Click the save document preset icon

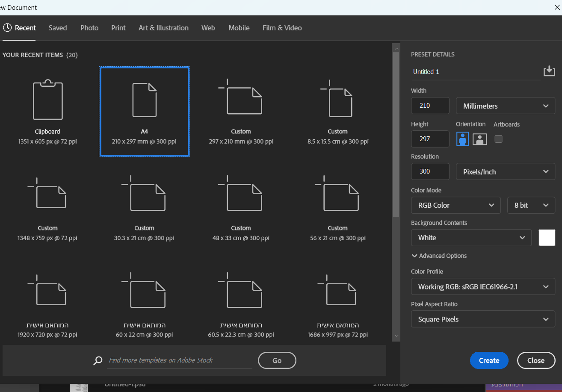pyautogui.click(x=549, y=71)
